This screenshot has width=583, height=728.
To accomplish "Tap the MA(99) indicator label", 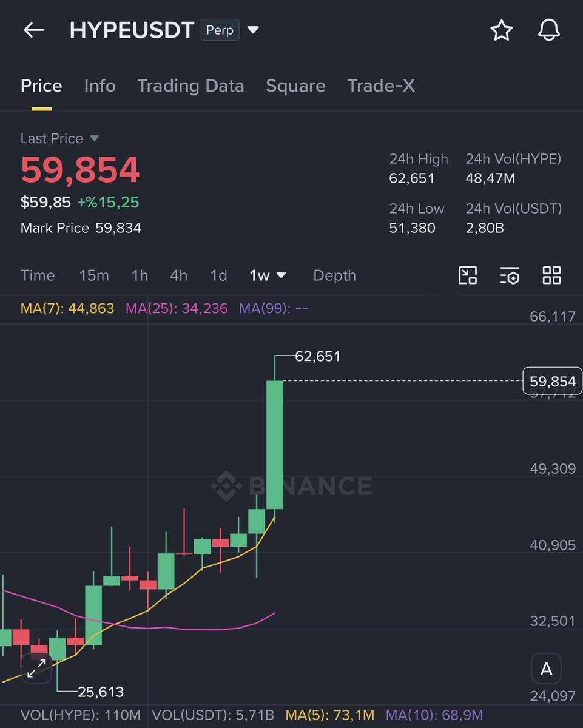I will click(274, 308).
